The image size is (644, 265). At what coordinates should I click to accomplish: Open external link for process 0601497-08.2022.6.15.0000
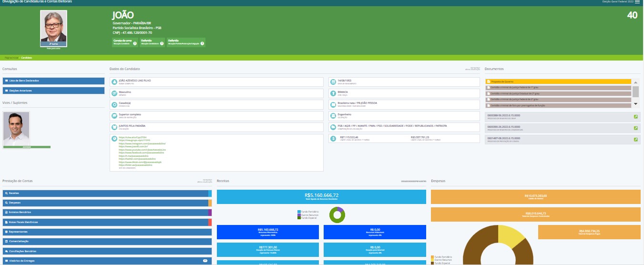[635, 139]
